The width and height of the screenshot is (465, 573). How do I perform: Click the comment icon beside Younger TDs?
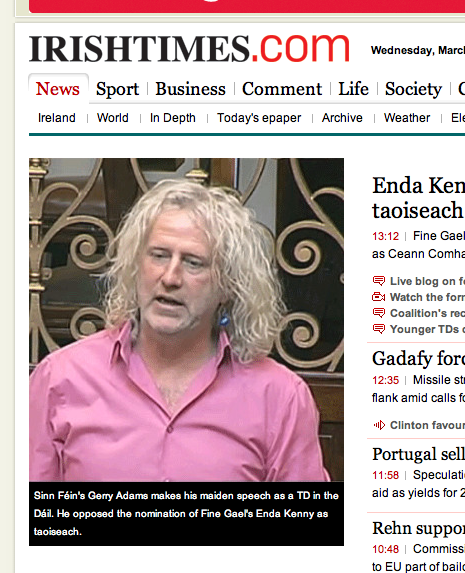tap(379, 329)
